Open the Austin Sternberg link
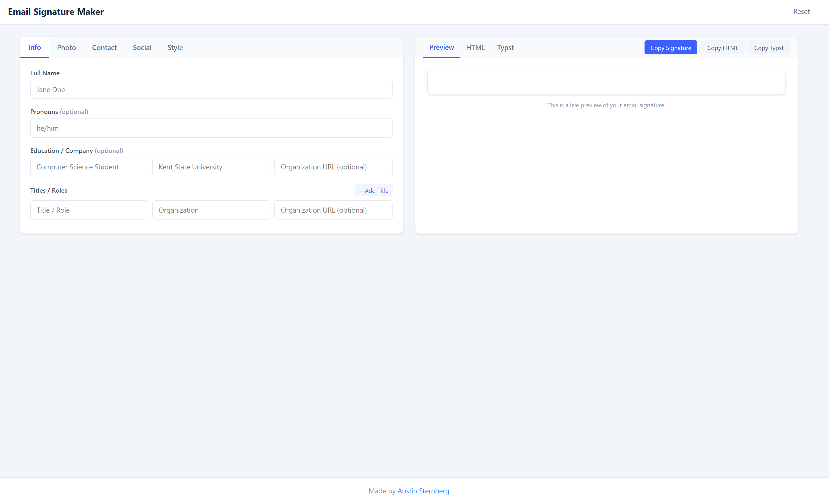Viewport: 829px width, 504px height. pos(423,491)
